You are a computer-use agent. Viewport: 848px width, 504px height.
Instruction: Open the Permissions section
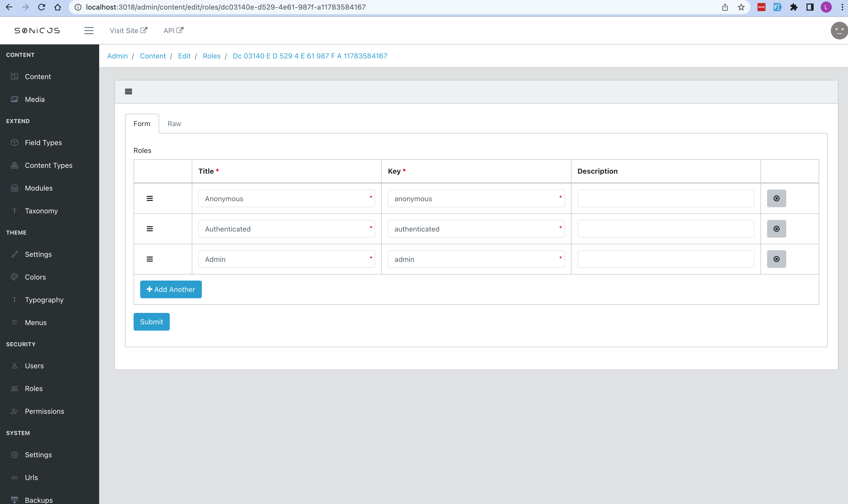tap(44, 411)
